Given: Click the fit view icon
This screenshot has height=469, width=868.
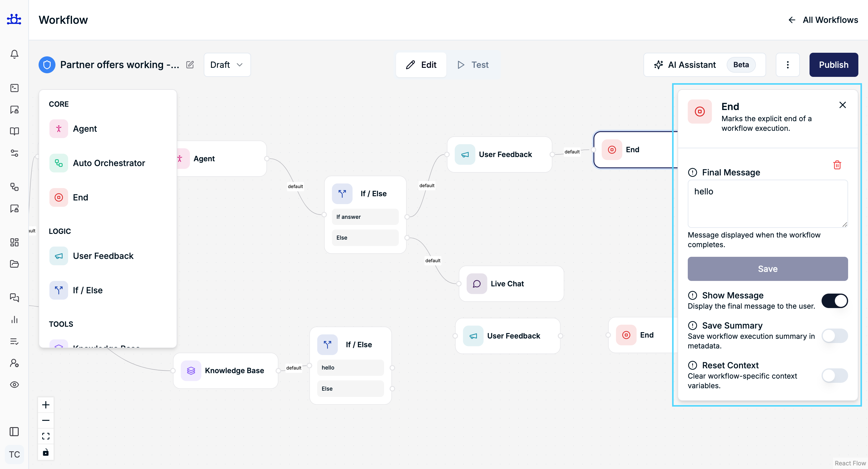Looking at the screenshot, I should 46,436.
